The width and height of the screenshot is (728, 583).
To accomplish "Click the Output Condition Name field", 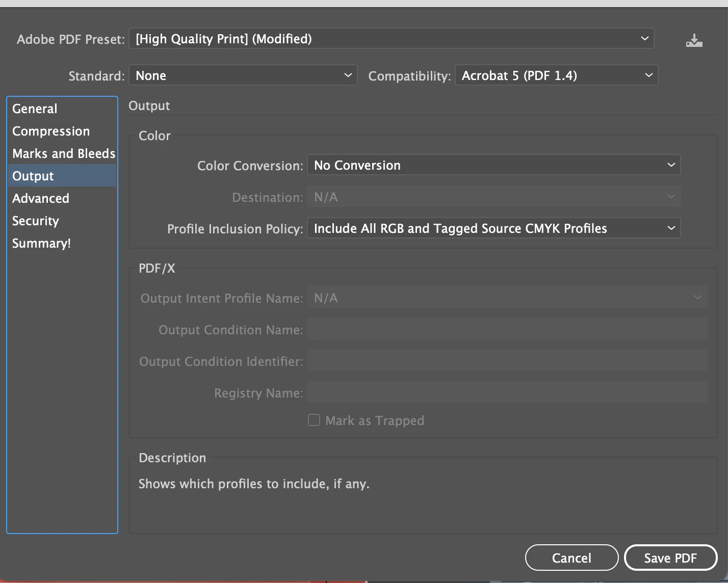I will [507, 329].
